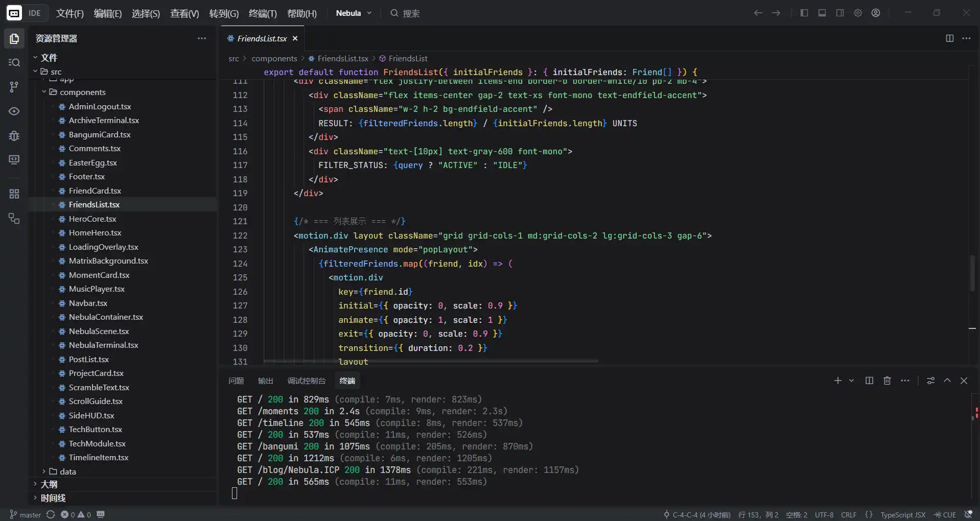This screenshot has height=521, width=980.
Task: Switch to the 问题 panel tab
Action: [x=236, y=381]
